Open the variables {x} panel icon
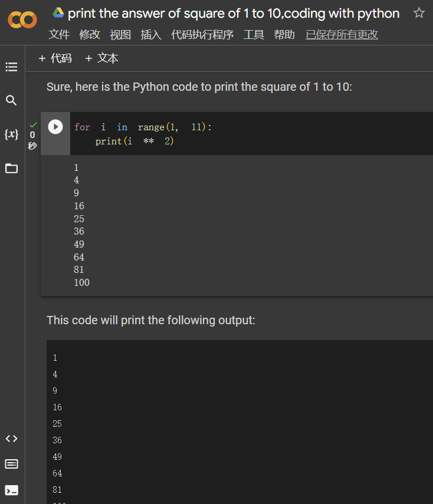This screenshot has height=504, width=433. [x=11, y=134]
